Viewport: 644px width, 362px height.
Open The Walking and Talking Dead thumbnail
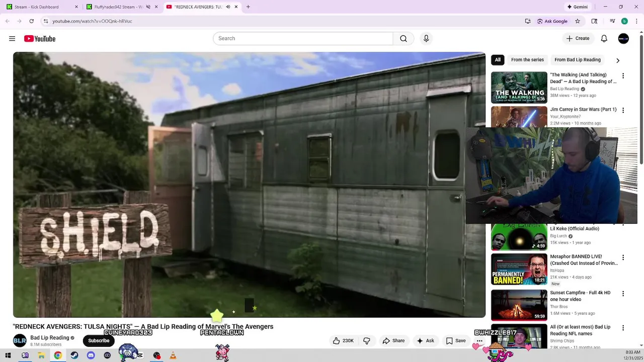pyautogui.click(x=519, y=87)
